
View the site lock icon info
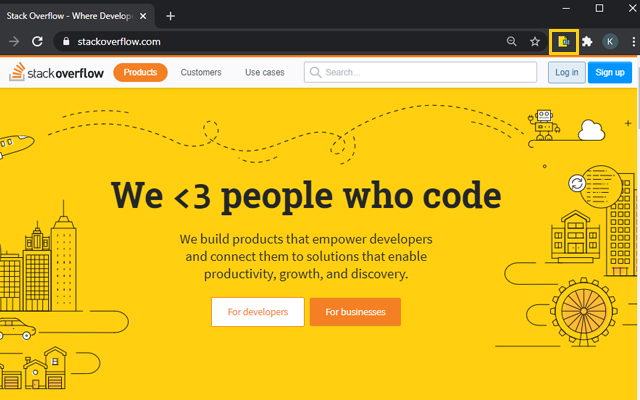66,41
